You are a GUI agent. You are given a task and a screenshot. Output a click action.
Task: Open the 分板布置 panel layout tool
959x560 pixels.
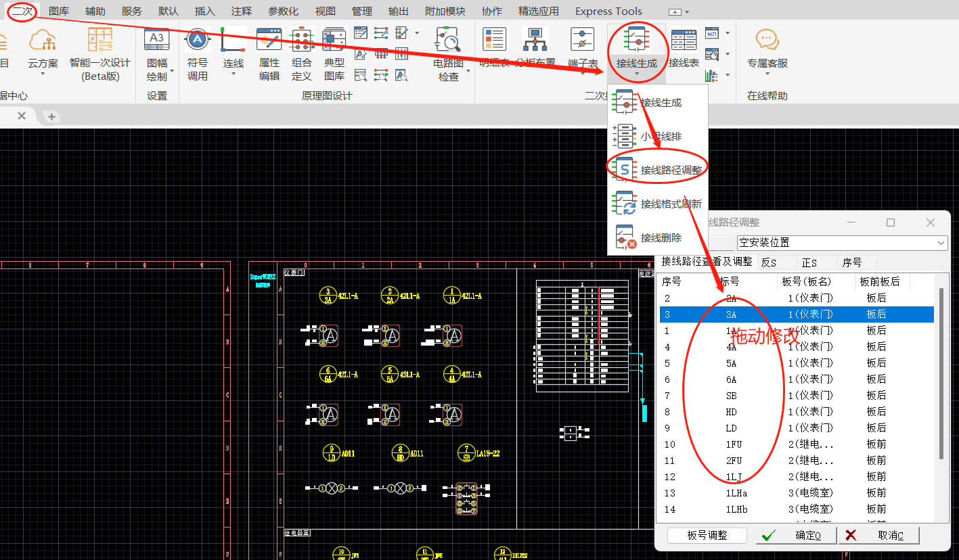pyautogui.click(x=535, y=47)
